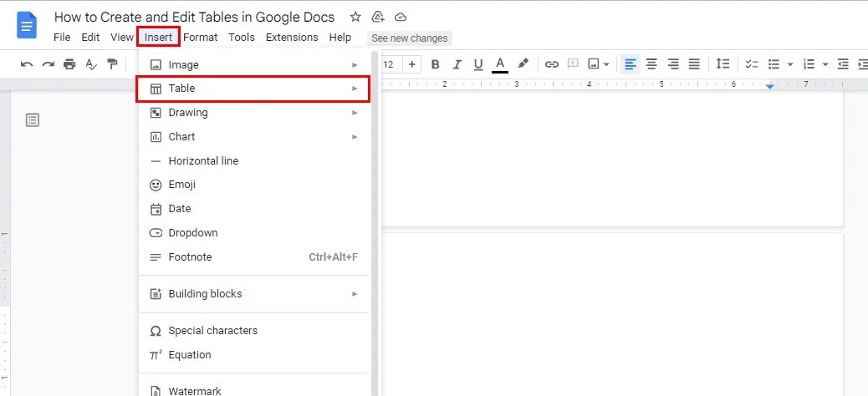Insert a Horizontal line

click(255, 161)
